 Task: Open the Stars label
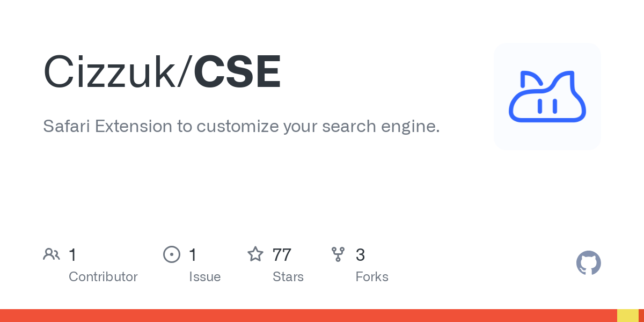(288, 277)
